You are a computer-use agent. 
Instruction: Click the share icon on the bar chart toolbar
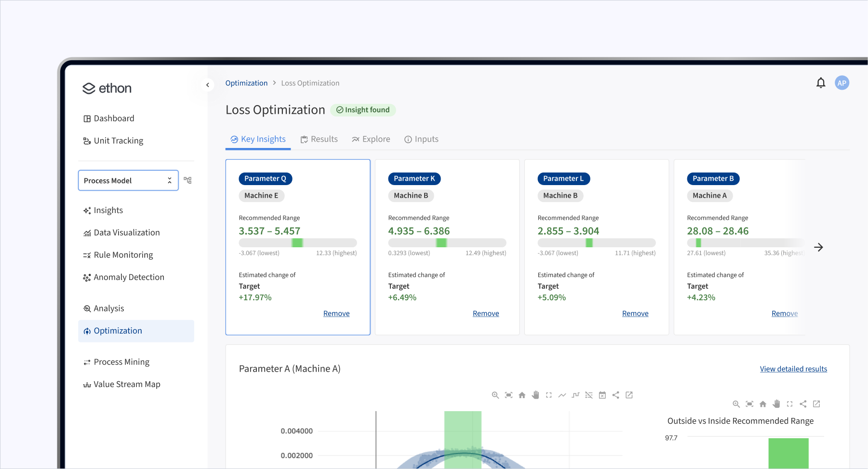point(803,404)
